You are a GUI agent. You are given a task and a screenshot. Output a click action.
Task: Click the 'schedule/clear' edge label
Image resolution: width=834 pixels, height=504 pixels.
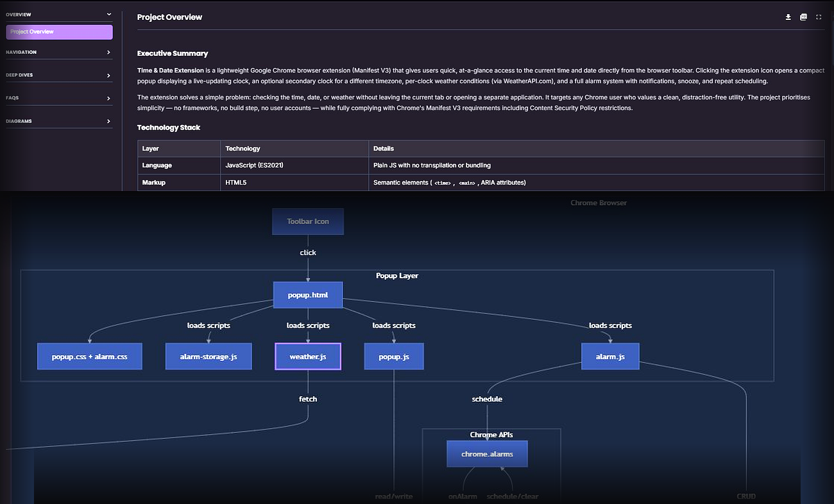(x=511, y=496)
